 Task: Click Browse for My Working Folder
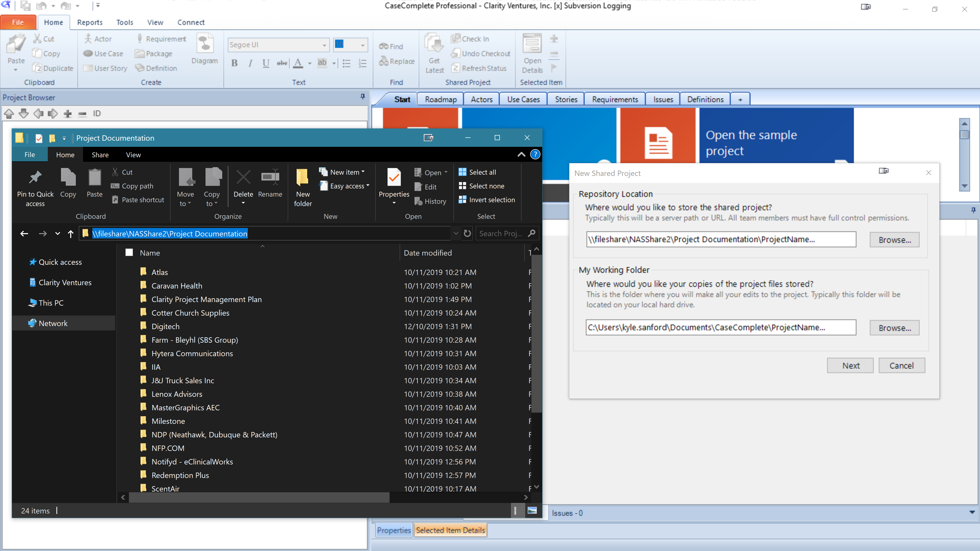click(894, 328)
